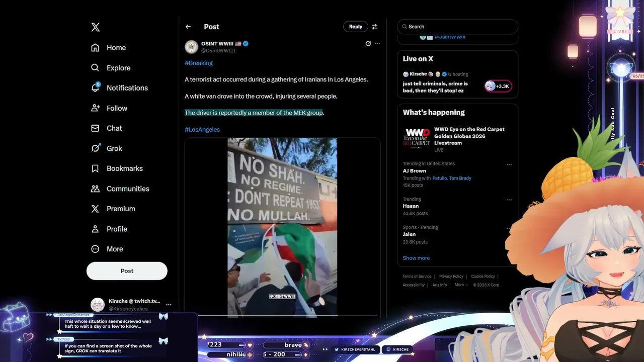Join the +3.3K listeners live space
The height and width of the screenshot is (362, 644).
pos(498,86)
